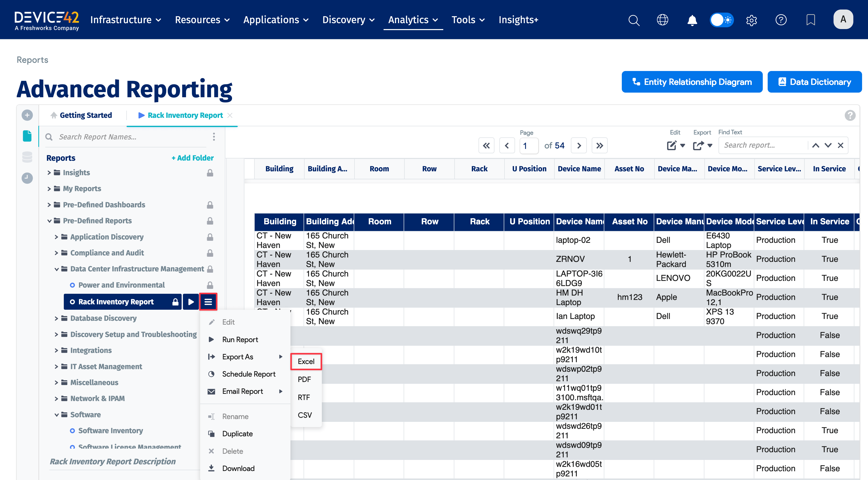
Task: Click the globe language icon
Action: tap(662, 20)
